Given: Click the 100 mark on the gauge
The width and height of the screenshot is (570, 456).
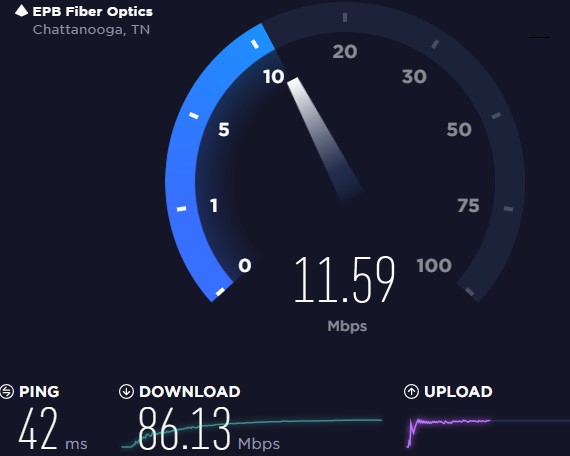Looking at the screenshot, I should pos(434,265).
